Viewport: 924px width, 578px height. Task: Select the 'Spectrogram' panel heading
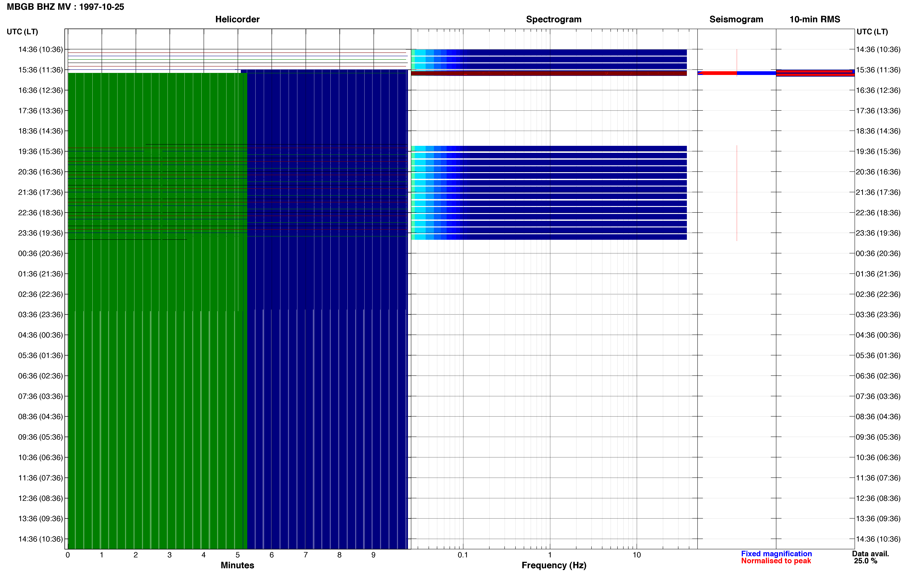coord(554,19)
